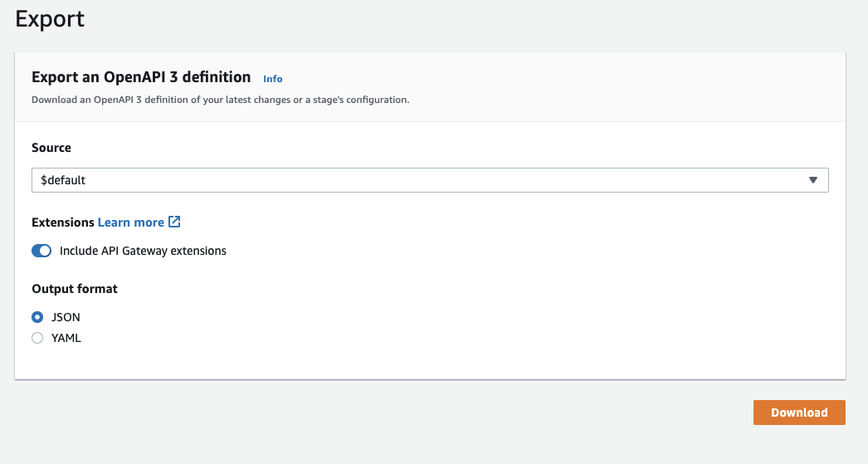Click the Source field label
This screenshot has height=464, width=868.
pos(51,148)
